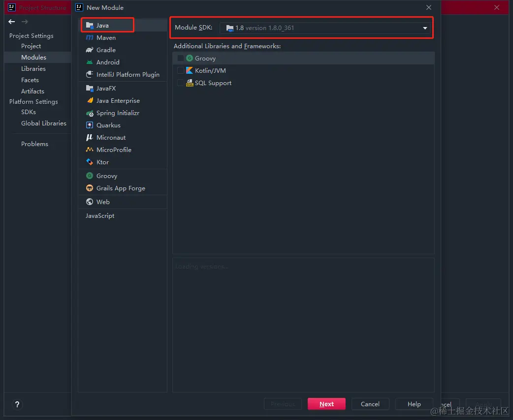Open the Artifacts settings page

coord(32,91)
